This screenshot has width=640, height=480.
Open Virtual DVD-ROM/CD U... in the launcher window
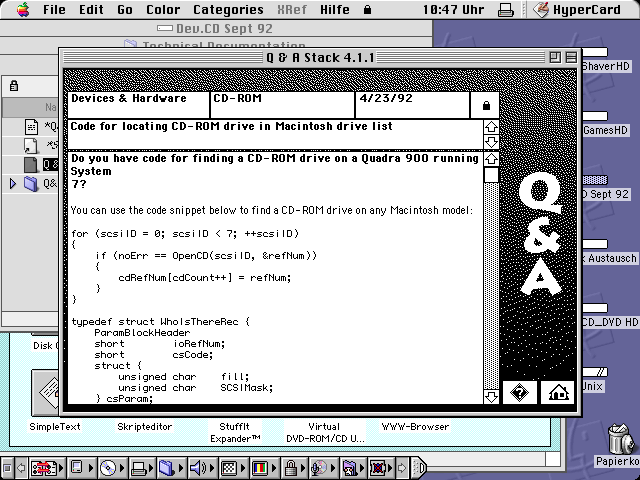coord(325,433)
